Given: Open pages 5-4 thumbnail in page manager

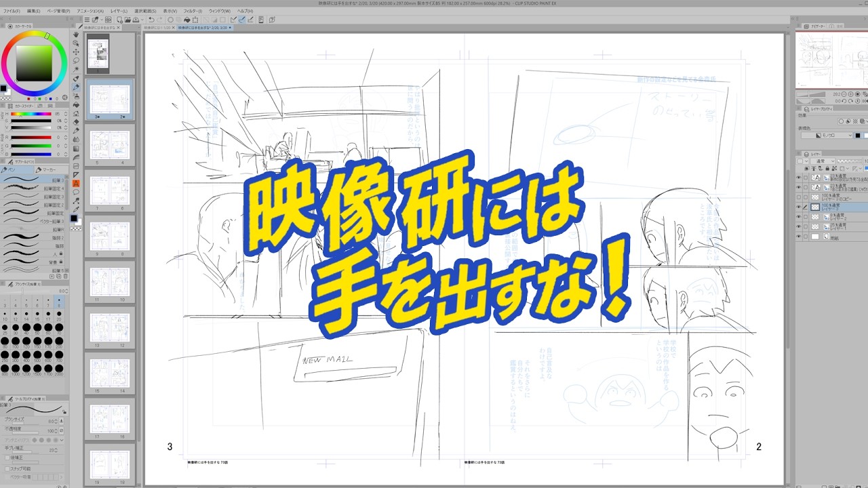Looking at the screenshot, I should pos(110,145).
